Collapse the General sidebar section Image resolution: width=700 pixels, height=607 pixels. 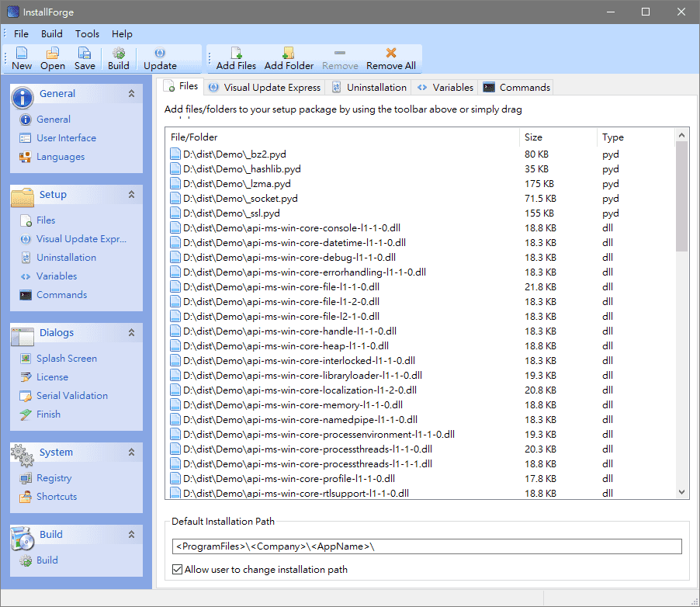[x=131, y=93]
